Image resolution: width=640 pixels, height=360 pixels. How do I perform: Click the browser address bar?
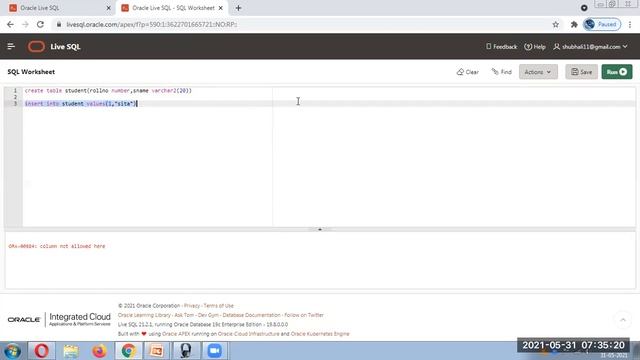tap(306, 24)
